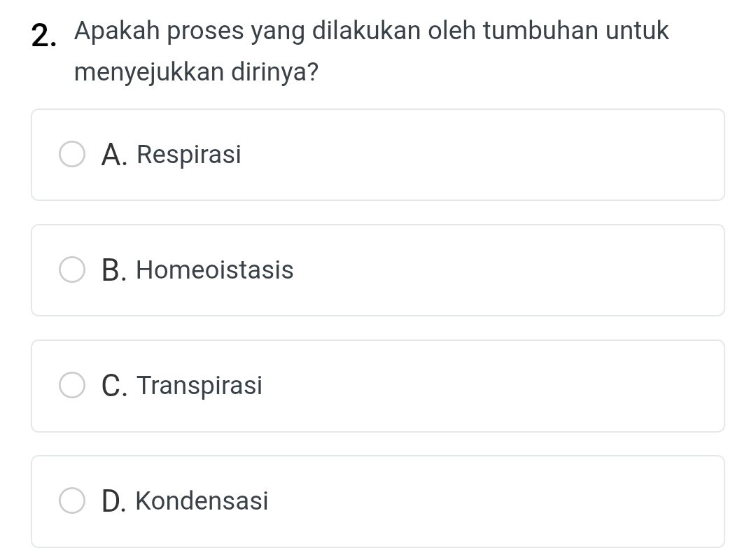Click empty space in the Homeoistasis card

(490, 270)
